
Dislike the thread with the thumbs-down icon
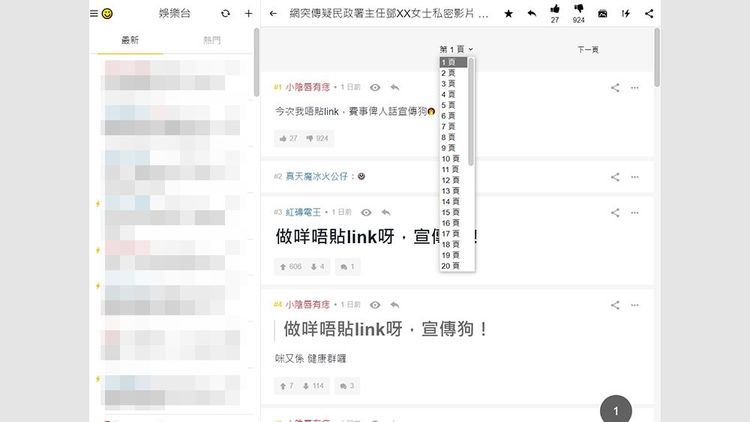click(578, 9)
